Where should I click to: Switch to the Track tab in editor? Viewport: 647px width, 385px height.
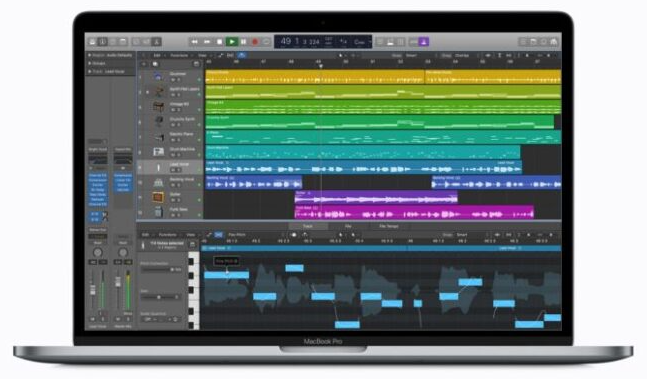tap(308, 226)
